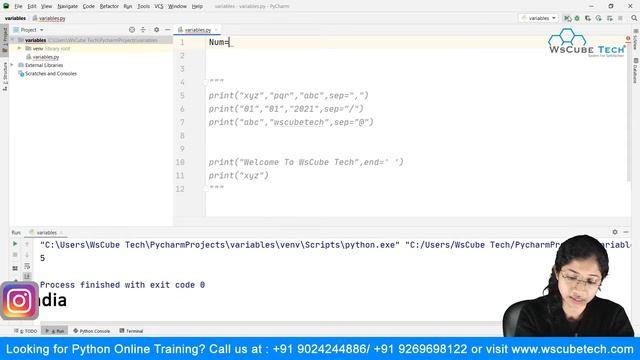Collapse the variables project root arrow
Image resolution: width=640 pixels, height=360 pixels.
click(x=13, y=40)
